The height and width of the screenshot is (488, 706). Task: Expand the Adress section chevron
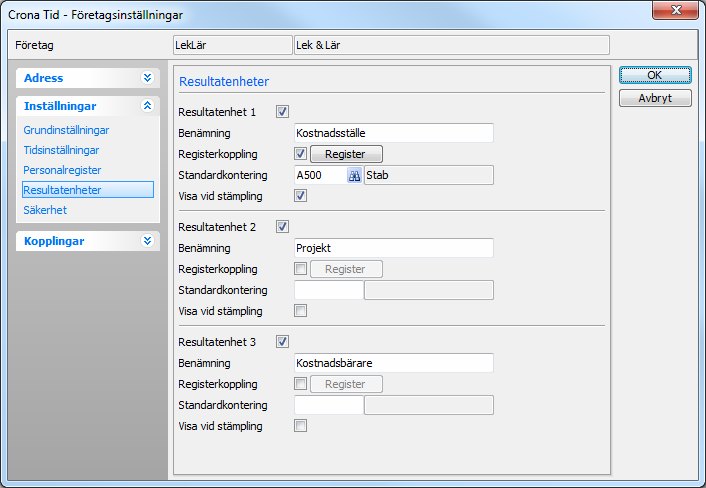point(147,78)
